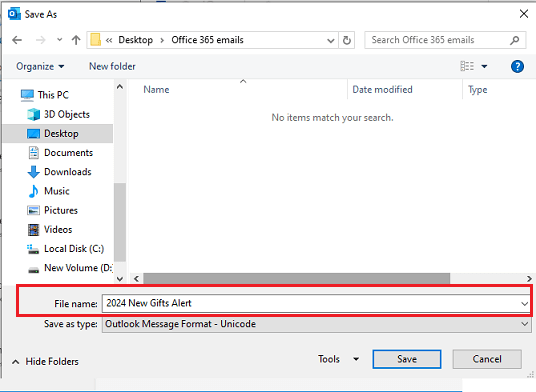This screenshot has height=392, width=536.
Task: Expand the address bar history dropdown
Action: click(x=330, y=40)
